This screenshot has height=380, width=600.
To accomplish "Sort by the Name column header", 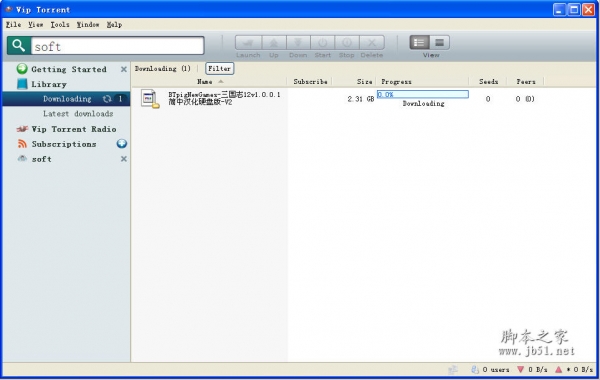I will 205,82.
